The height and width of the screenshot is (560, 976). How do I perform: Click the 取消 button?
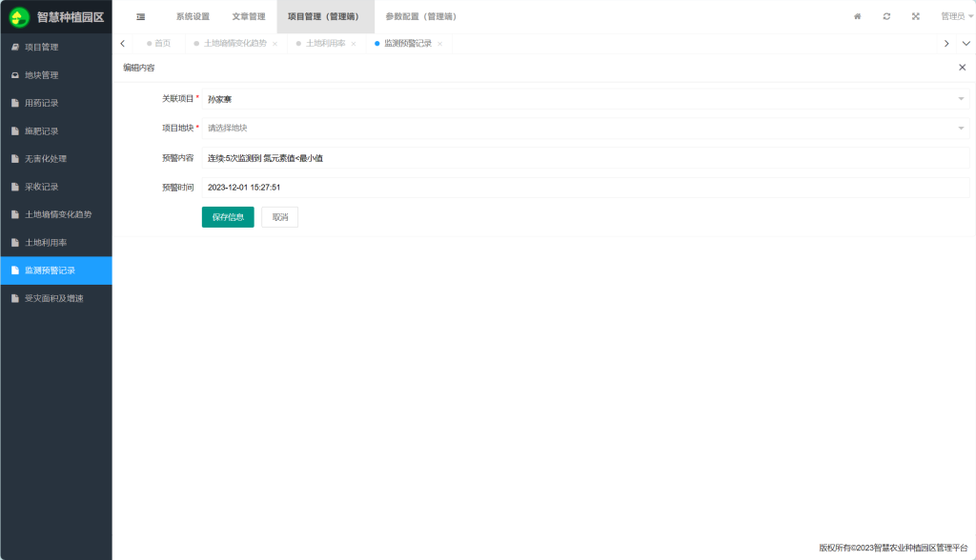pos(279,217)
